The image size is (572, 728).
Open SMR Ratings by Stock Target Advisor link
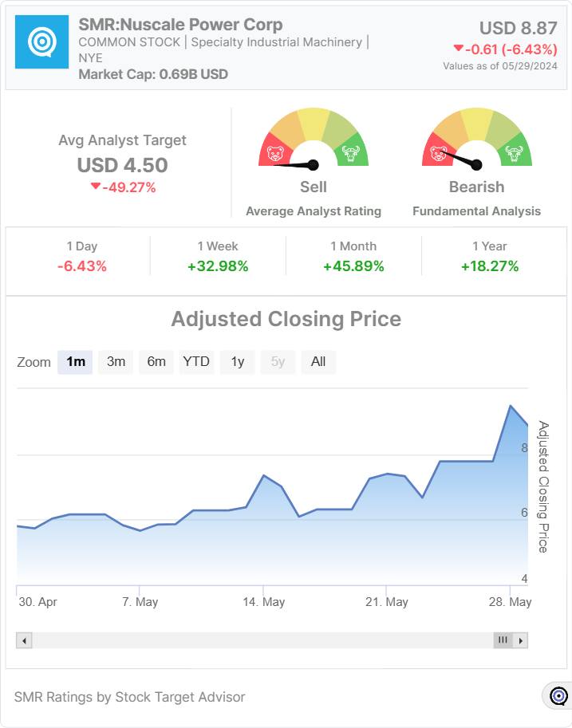(x=129, y=697)
